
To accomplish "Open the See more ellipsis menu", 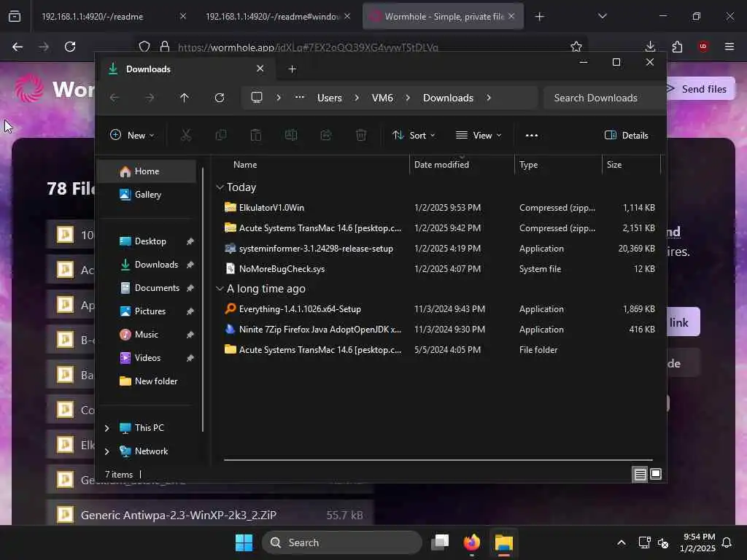I will click(x=532, y=135).
